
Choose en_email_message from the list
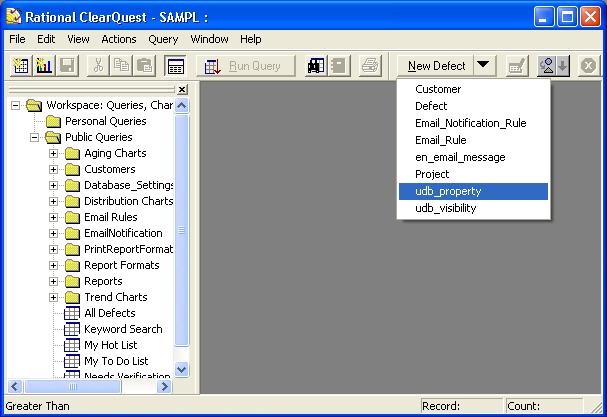(x=473, y=157)
